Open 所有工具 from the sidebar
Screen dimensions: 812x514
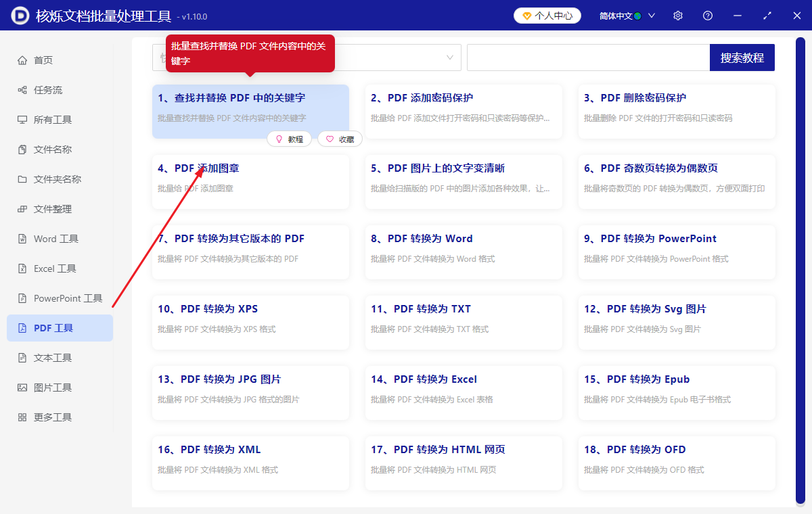point(24,119)
